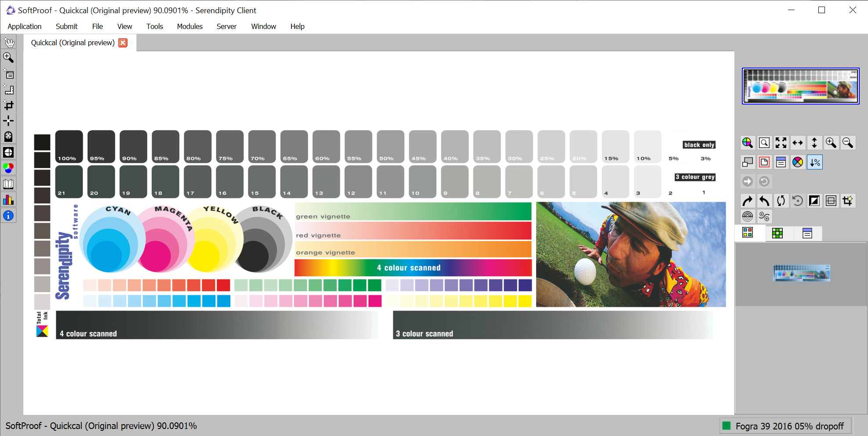Image resolution: width=868 pixels, height=436 pixels.
Task: Open the Submit menu
Action: 67,26
